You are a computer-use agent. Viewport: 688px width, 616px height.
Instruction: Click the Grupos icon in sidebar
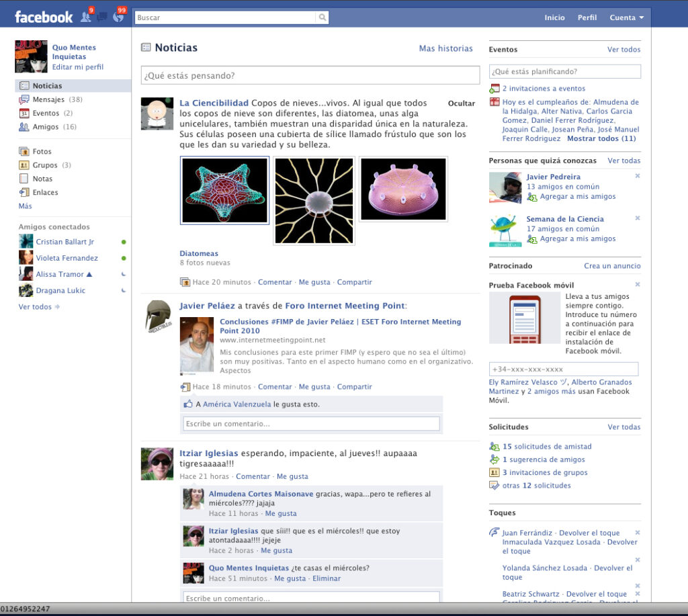coord(24,165)
